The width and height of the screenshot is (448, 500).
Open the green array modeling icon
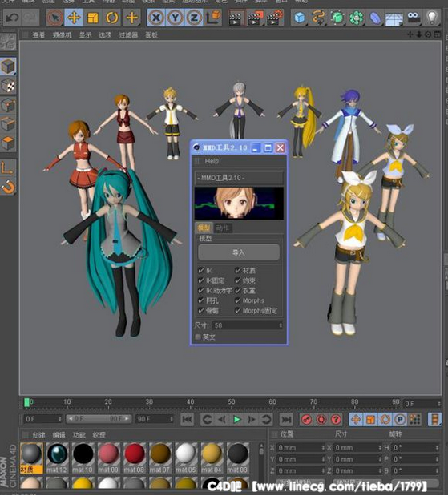pyautogui.click(x=356, y=17)
